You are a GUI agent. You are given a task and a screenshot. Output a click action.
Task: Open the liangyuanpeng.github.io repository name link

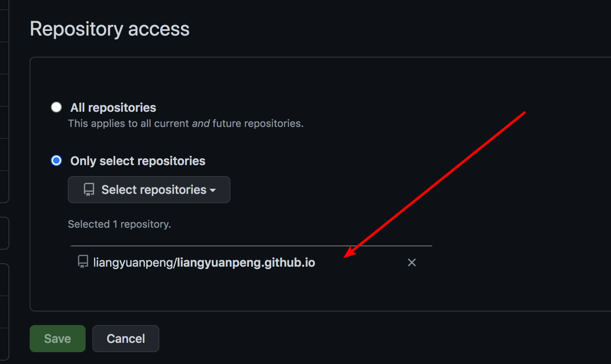pyautogui.click(x=246, y=262)
